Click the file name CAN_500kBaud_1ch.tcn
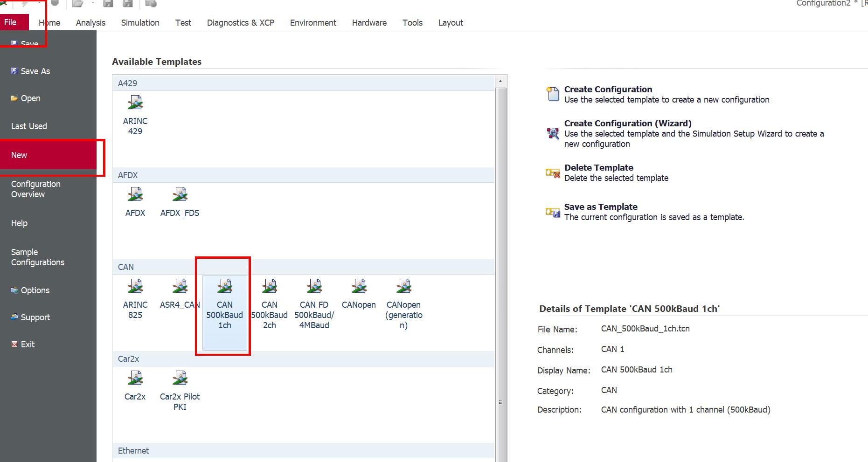The image size is (868, 462). coord(645,329)
